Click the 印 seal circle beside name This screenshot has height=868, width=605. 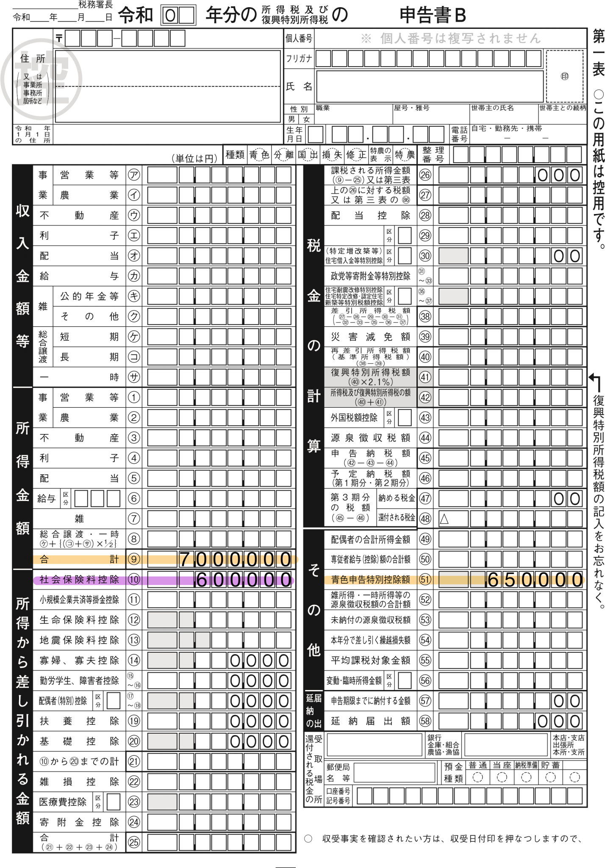[x=564, y=77]
